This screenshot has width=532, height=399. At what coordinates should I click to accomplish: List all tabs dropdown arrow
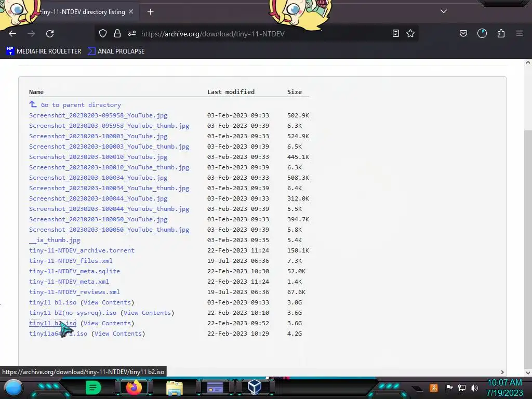(x=444, y=11)
